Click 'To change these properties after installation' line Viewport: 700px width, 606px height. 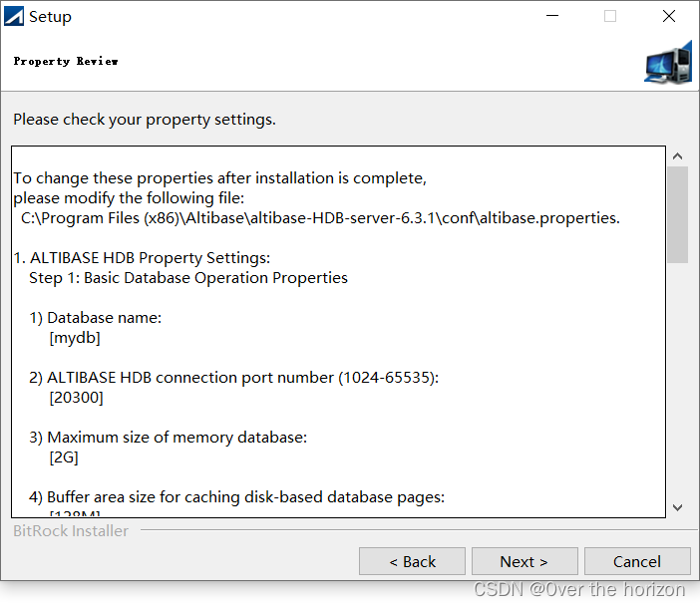[220, 178]
